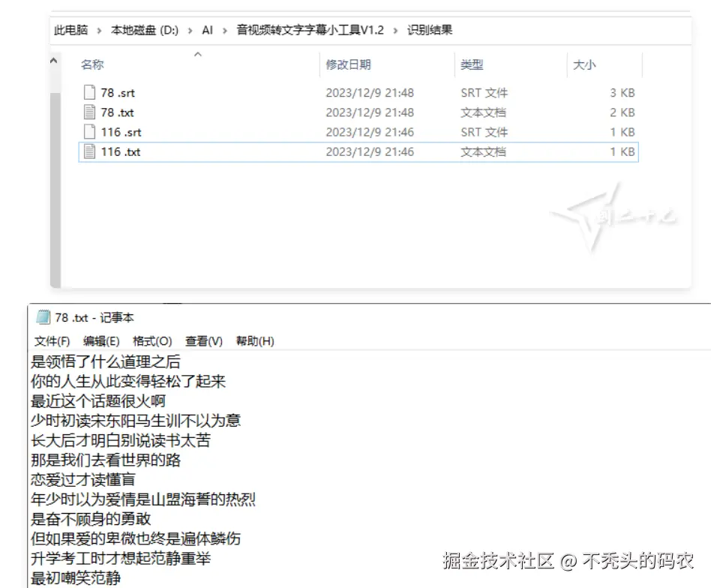
Task: Expand the chevron after AI
Action: tap(224, 31)
